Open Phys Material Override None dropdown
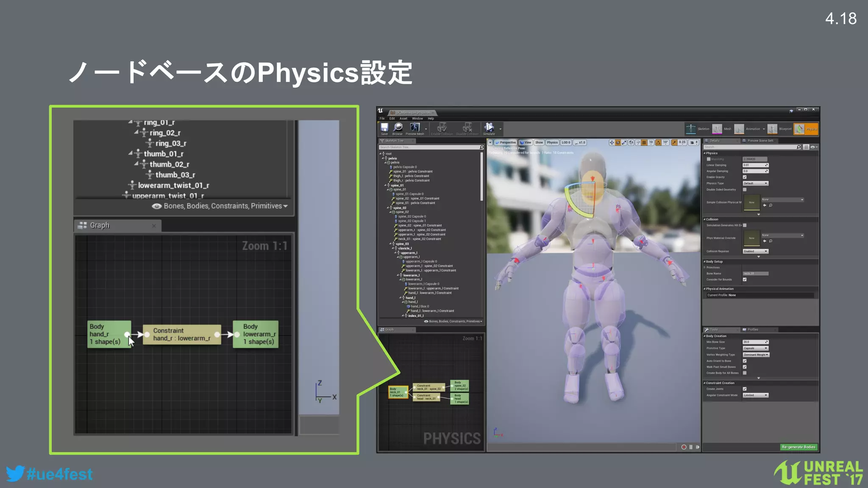Viewport: 868px width, 488px height. [782, 235]
